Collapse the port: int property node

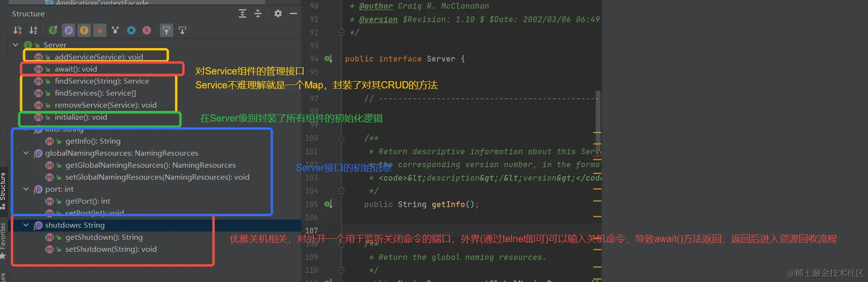[26, 189]
